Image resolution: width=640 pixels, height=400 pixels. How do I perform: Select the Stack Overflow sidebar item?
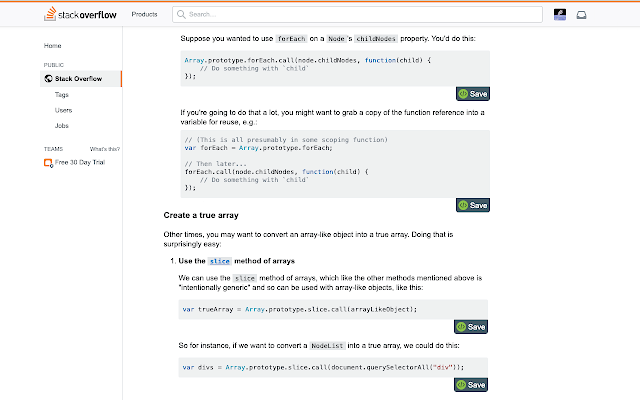[81, 78]
